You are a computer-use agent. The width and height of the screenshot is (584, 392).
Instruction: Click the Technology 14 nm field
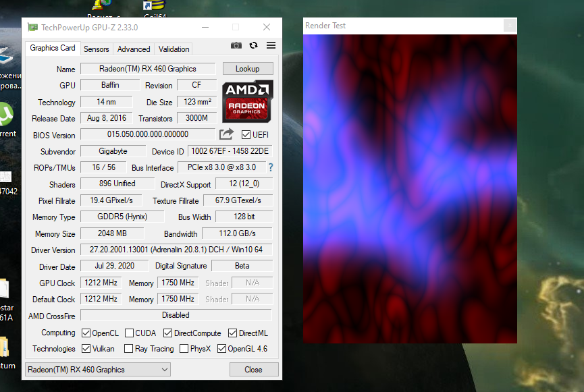pos(107,102)
